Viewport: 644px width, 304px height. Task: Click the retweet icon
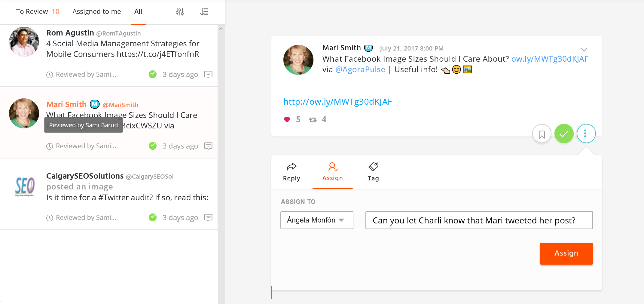pos(313,120)
